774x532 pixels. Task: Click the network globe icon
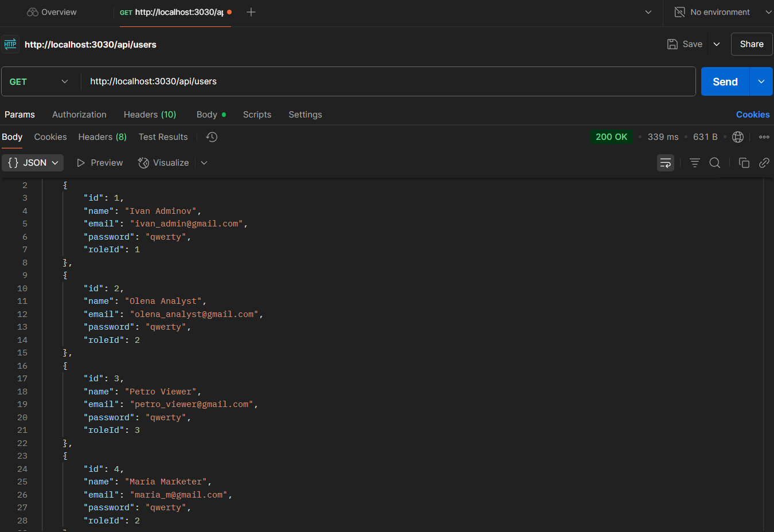[x=738, y=137]
